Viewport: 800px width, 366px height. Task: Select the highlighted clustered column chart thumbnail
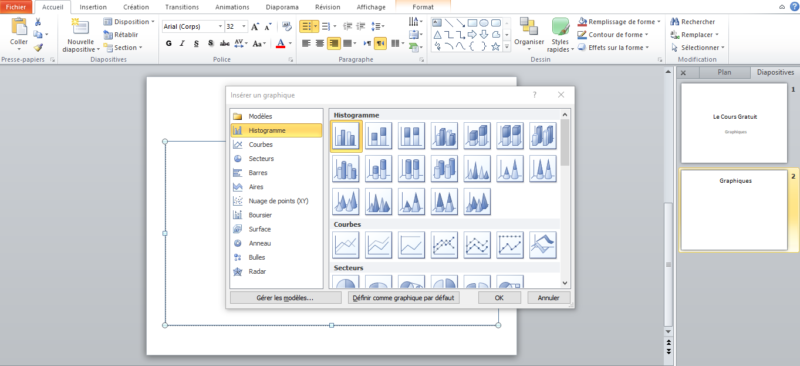click(346, 136)
